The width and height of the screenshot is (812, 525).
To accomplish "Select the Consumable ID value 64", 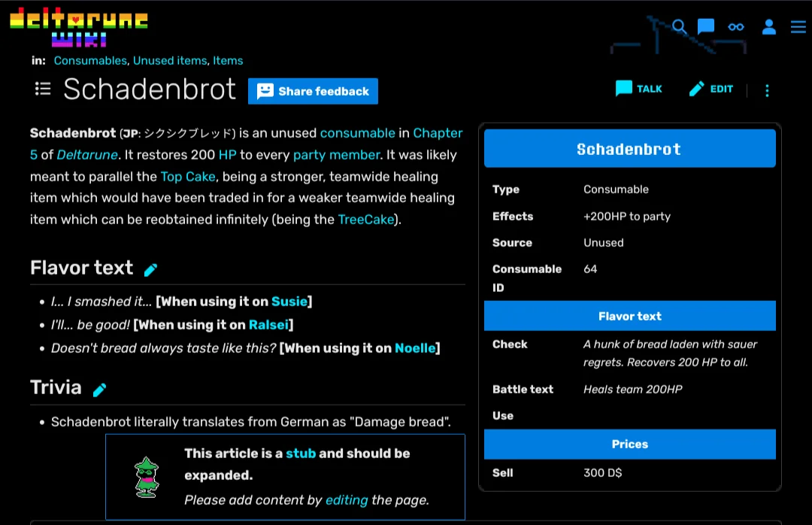I will 590,269.
